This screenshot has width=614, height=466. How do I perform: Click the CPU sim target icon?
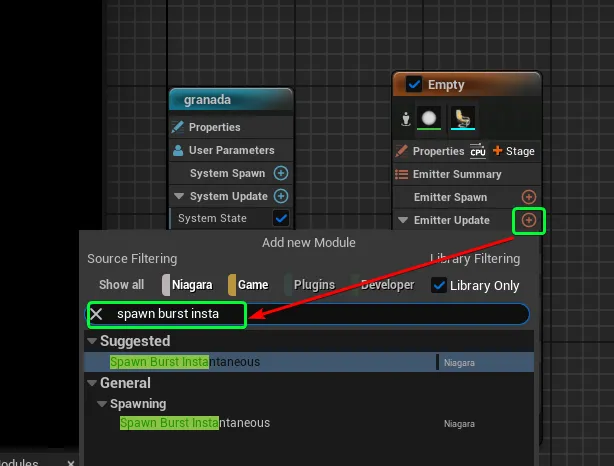tap(478, 151)
